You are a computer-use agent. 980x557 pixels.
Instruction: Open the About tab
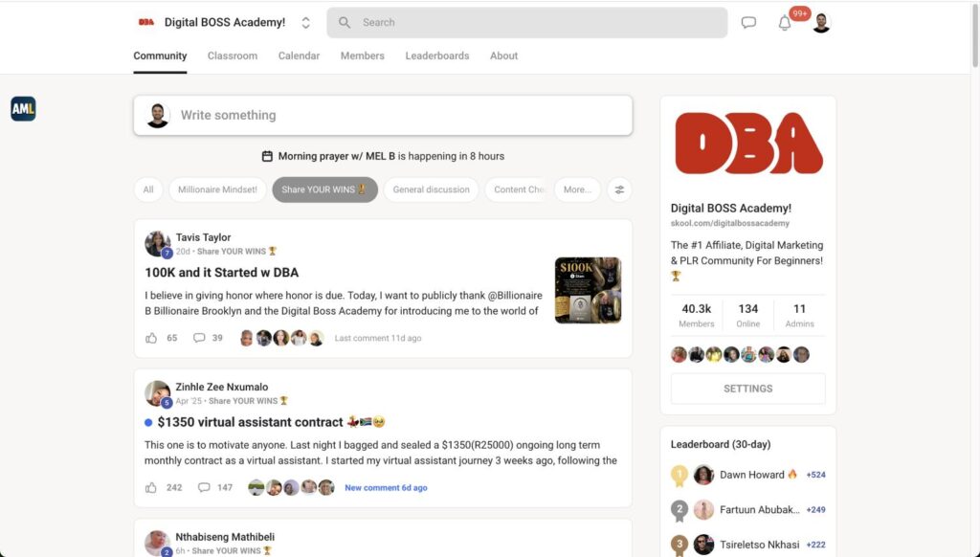[503, 56]
